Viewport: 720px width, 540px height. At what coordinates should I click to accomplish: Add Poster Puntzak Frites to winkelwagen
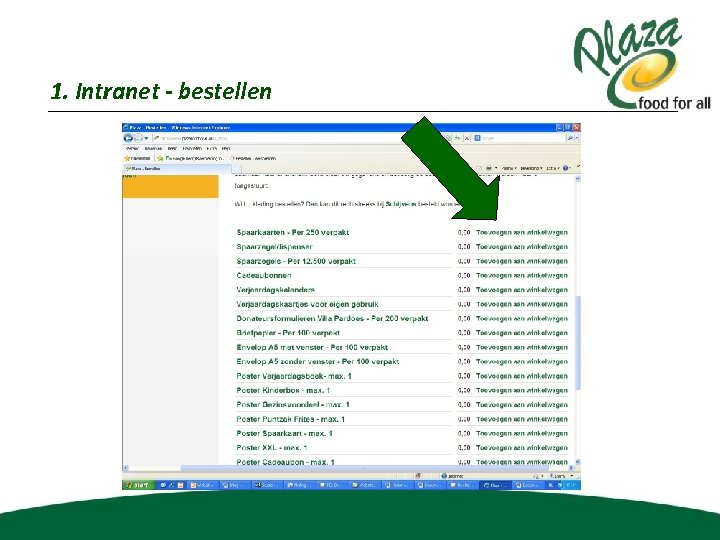[x=522, y=419]
